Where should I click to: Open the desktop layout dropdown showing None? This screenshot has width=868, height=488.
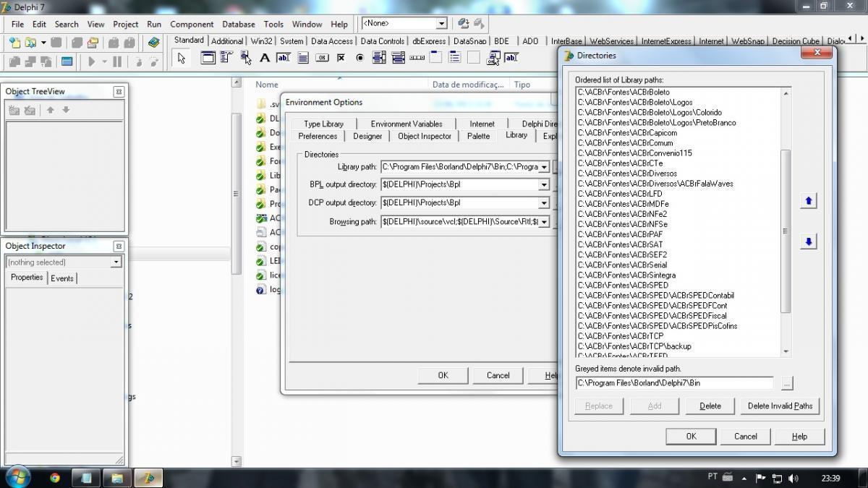(441, 24)
